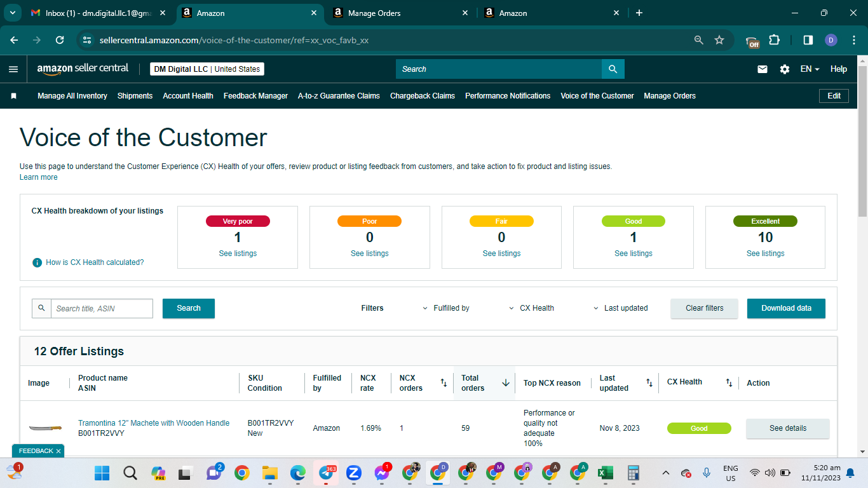Open Account Health page
Viewport: 868px width, 488px height.
point(188,96)
